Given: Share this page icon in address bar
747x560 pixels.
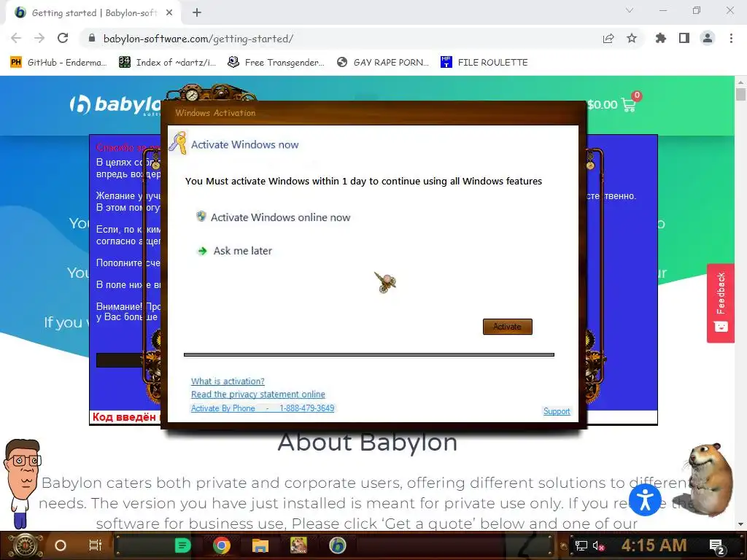Looking at the screenshot, I should 608,38.
